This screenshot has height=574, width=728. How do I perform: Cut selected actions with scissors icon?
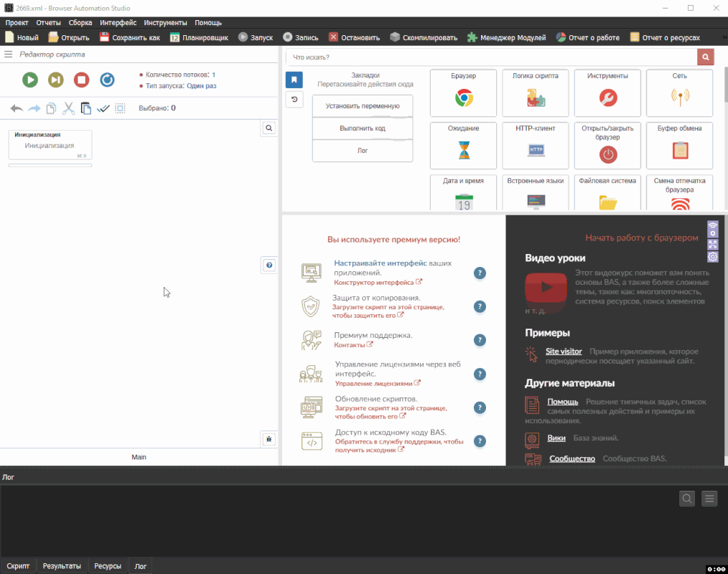pos(69,108)
